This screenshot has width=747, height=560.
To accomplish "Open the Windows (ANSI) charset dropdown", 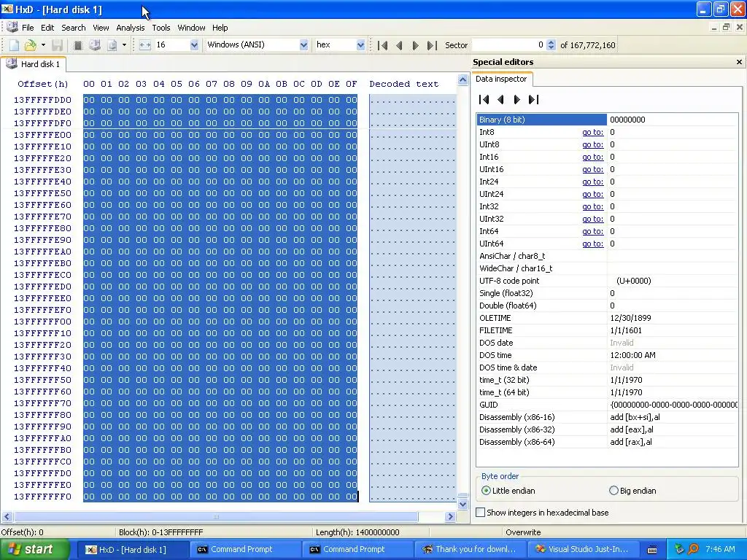I will (303, 44).
